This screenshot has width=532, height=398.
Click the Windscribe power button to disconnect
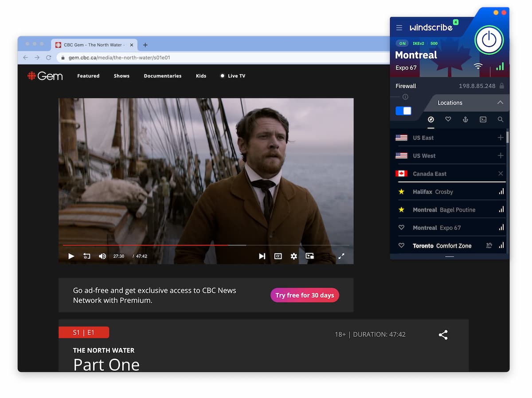pyautogui.click(x=489, y=40)
